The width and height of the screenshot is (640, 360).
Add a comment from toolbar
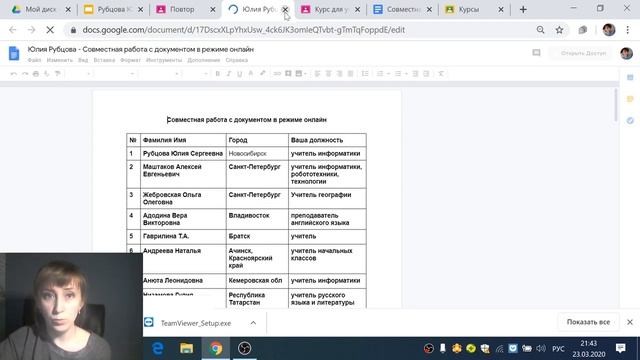288,74
